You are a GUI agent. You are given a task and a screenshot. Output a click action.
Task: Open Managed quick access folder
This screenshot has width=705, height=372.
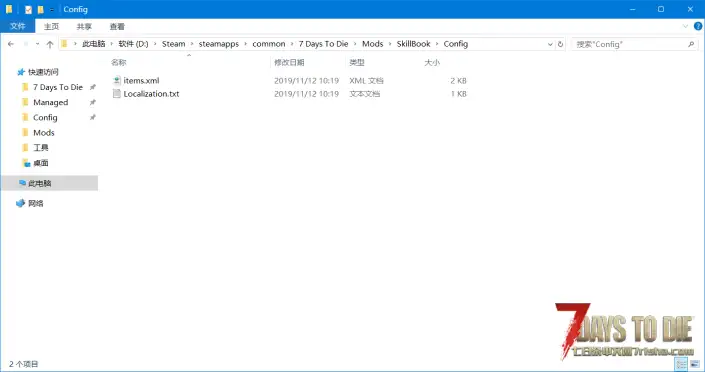tap(50, 103)
